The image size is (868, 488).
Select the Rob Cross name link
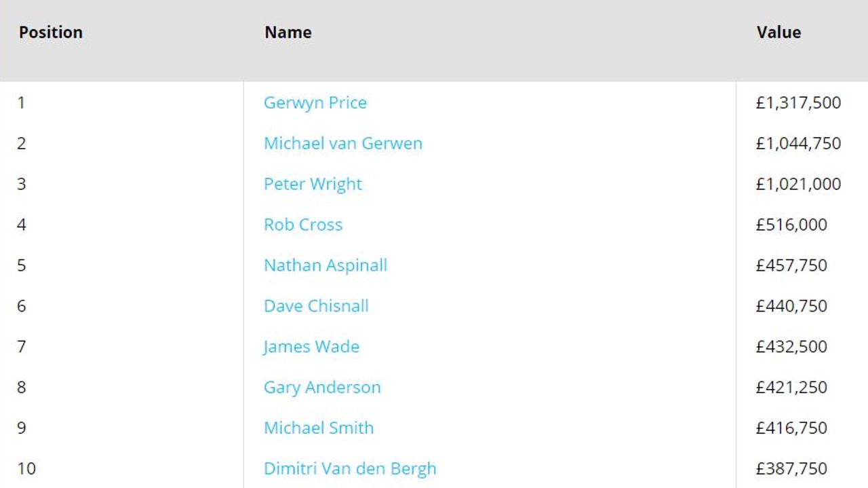coord(303,225)
